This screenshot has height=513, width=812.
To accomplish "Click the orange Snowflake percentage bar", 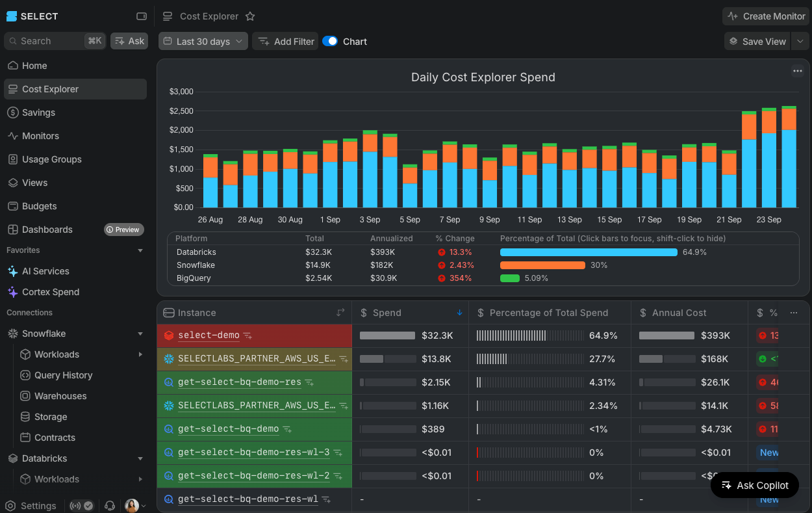I will [x=542, y=265].
